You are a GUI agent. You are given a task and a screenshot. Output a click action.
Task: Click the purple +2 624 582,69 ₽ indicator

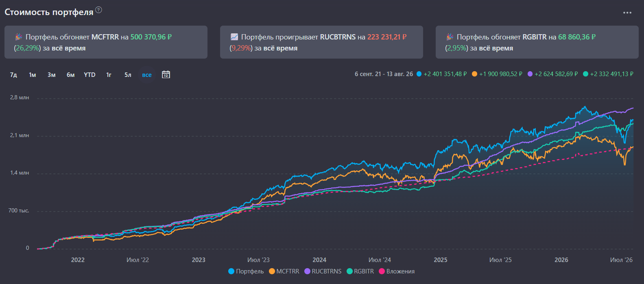coord(552,74)
